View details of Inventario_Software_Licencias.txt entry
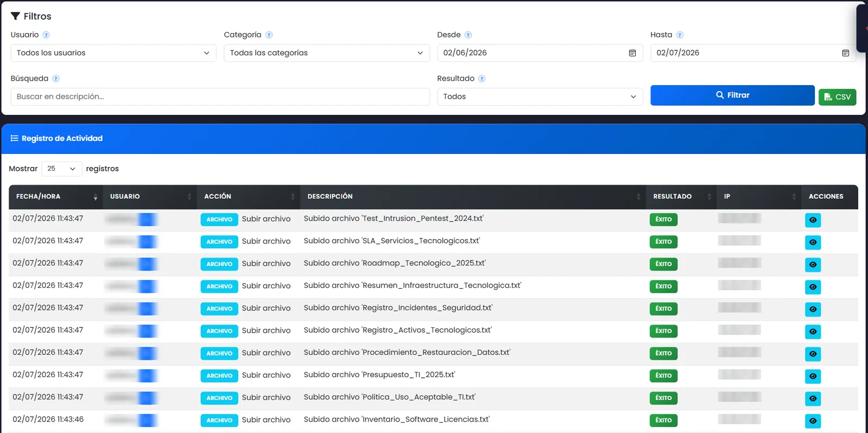Viewport: 868px width, 433px height. point(813,421)
